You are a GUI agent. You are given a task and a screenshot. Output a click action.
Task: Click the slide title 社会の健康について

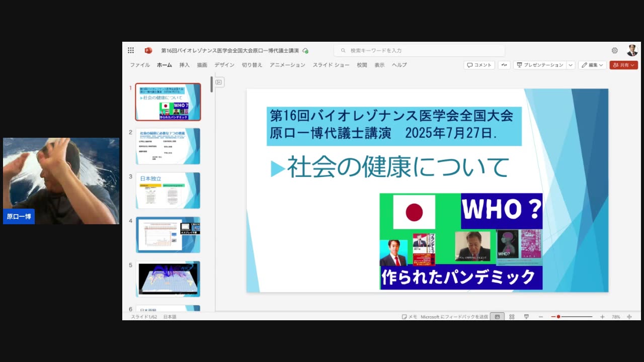[x=397, y=167]
